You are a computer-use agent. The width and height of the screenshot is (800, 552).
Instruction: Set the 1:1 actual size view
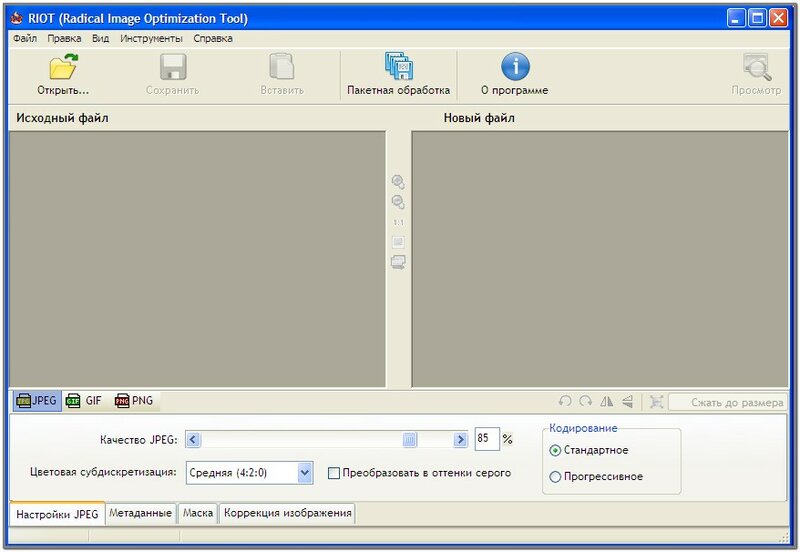click(398, 222)
